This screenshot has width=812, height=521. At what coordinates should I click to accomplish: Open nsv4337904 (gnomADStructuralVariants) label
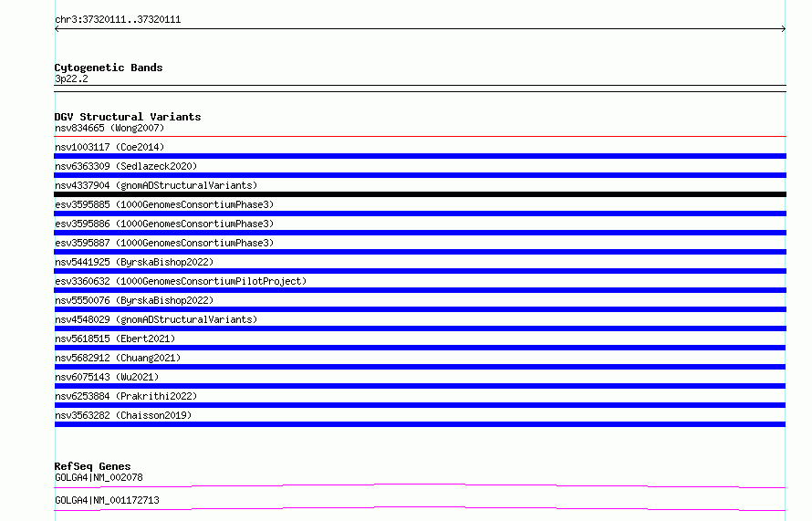[x=156, y=185]
